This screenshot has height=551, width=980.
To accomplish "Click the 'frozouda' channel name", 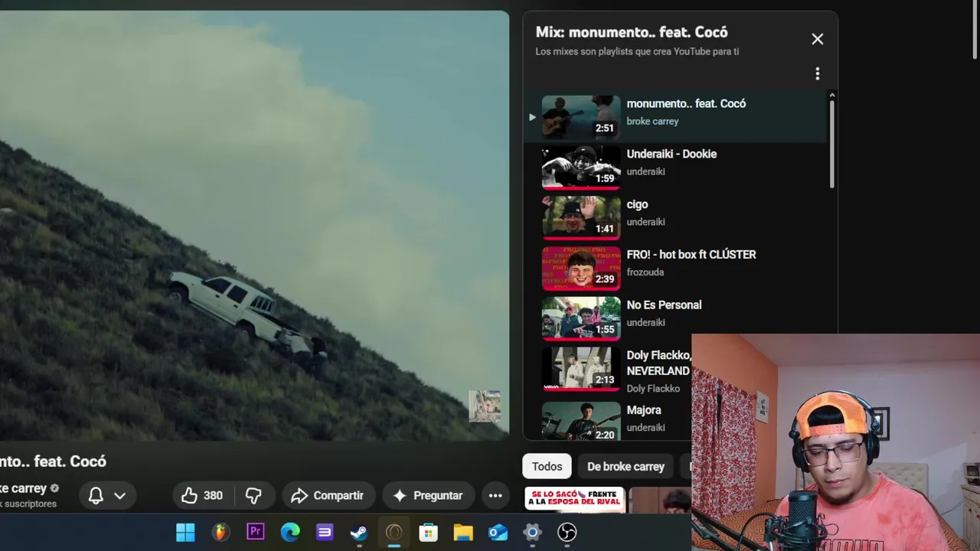I will point(645,272).
